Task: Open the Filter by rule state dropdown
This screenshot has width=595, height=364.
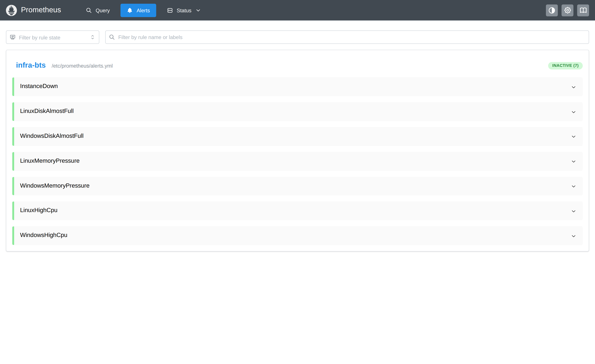Action: tap(52, 37)
